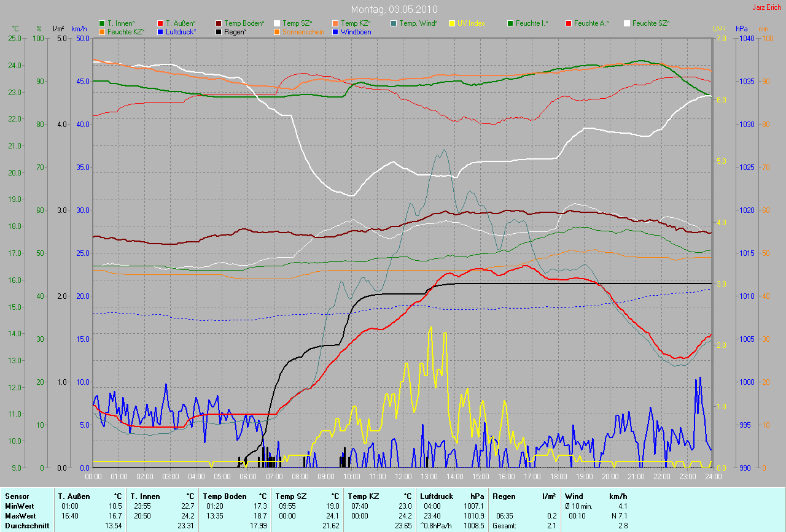Click the black Regen legend swatch

point(219,31)
